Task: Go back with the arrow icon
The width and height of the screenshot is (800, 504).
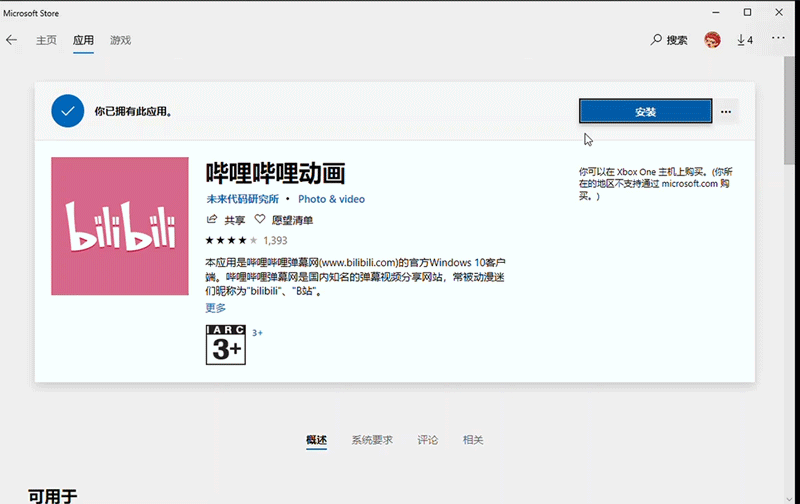Action: click(11, 40)
